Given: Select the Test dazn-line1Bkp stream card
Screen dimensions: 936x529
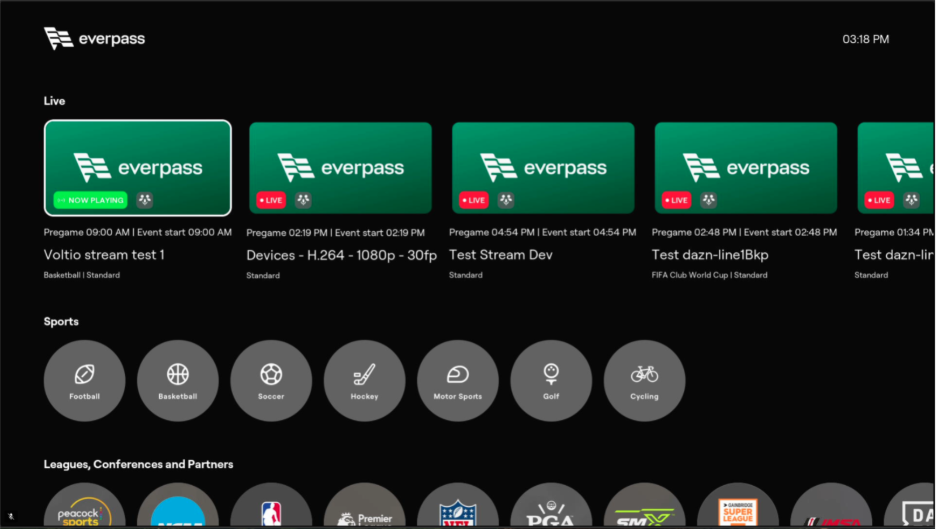Looking at the screenshot, I should (x=745, y=168).
